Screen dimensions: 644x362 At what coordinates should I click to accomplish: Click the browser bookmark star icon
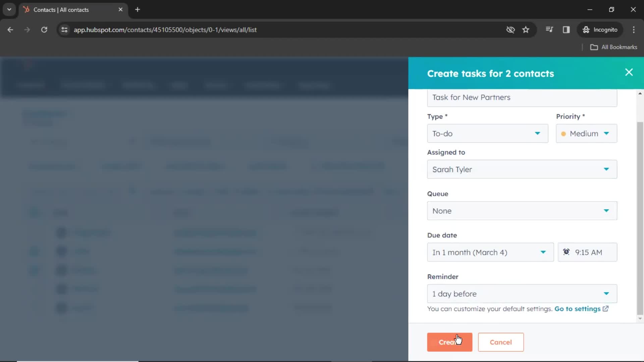click(x=526, y=29)
